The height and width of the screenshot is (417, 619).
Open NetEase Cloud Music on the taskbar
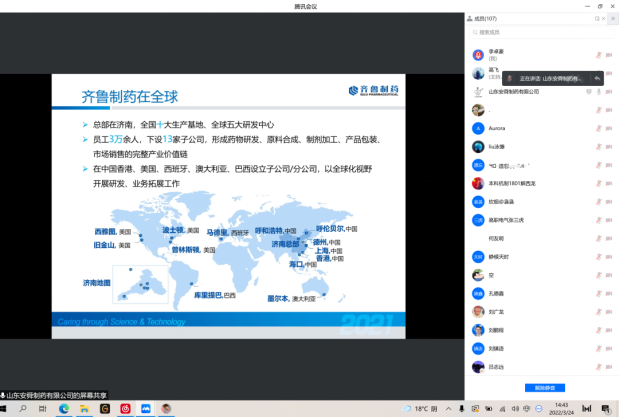125,409
